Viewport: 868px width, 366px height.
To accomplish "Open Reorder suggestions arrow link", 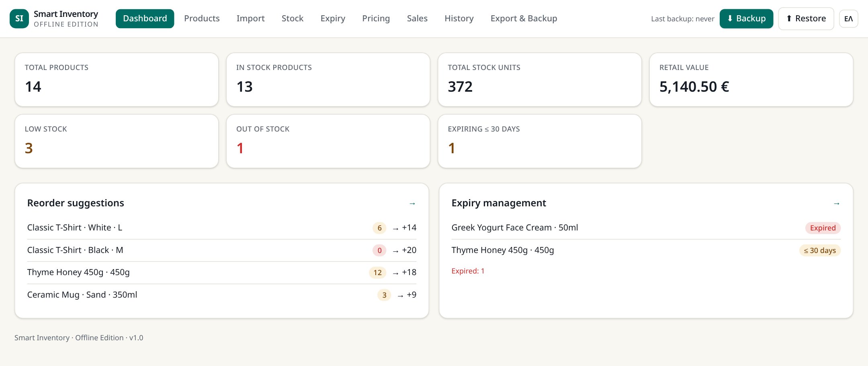I will click(412, 204).
